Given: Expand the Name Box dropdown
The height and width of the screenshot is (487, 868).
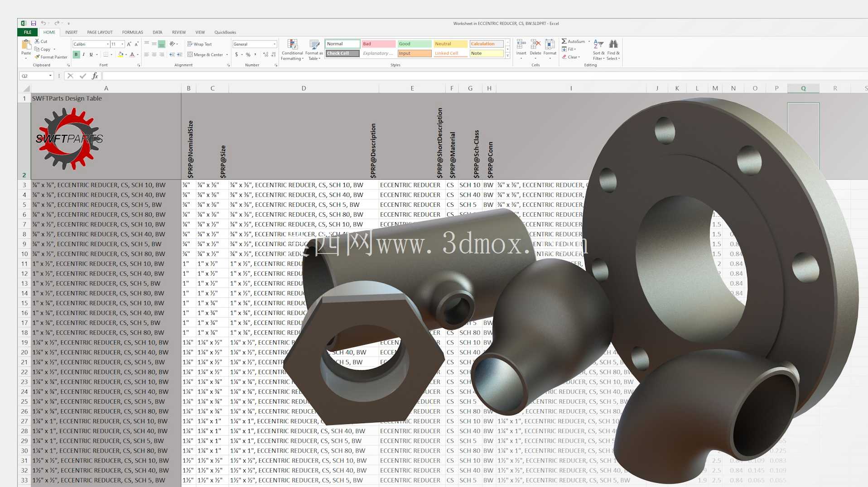Looking at the screenshot, I should (x=50, y=76).
